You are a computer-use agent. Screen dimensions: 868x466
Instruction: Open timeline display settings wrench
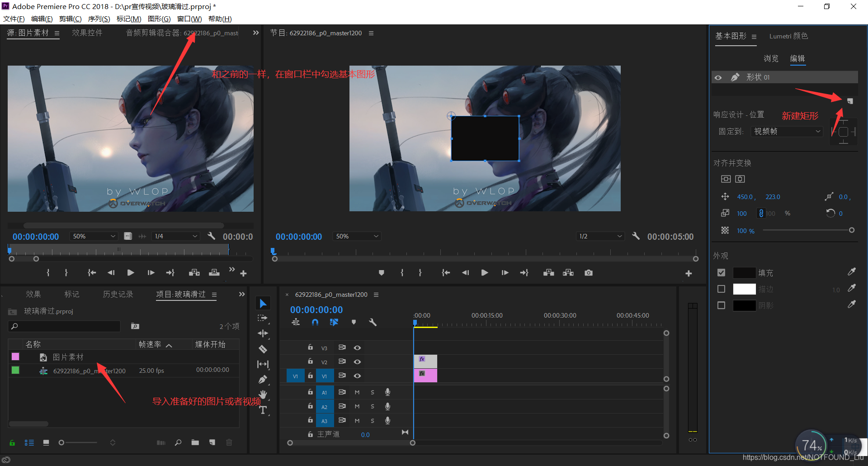click(x=373, y=322)
